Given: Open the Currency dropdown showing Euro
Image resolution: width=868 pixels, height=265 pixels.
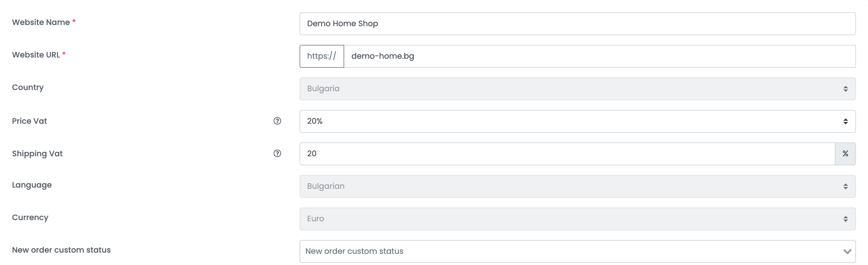Looking at the screenshot, I should pos(577,219).
